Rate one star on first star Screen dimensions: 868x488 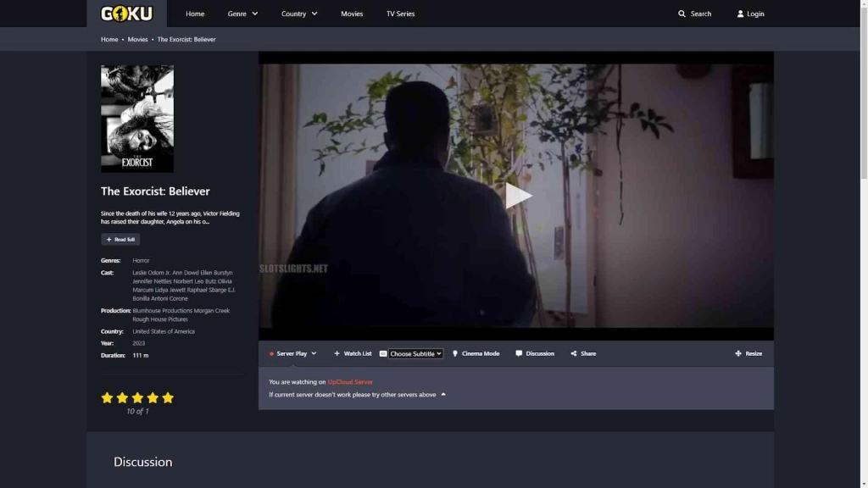pos(107,397)
